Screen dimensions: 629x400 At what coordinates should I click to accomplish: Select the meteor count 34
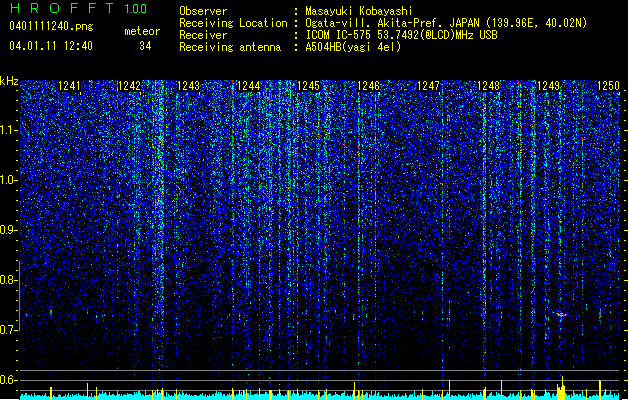coord(145,46)
